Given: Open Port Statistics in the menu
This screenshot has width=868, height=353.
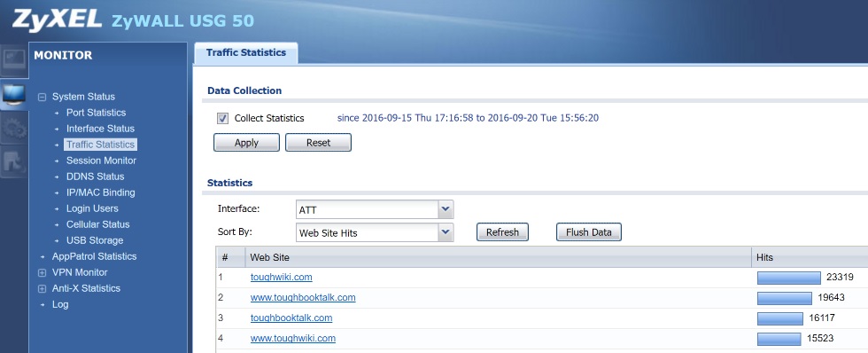Looking at the screenshot, I should point(96,113).
